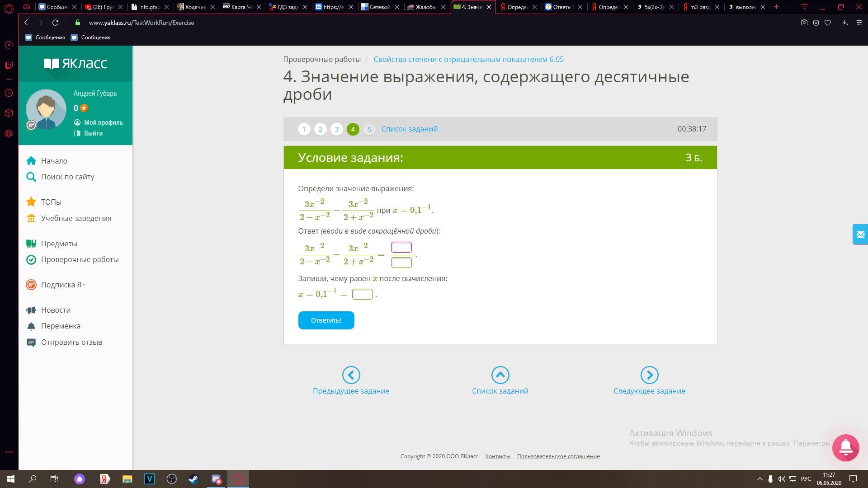Switch to the ГДЗ browser tab

(288, 7)
